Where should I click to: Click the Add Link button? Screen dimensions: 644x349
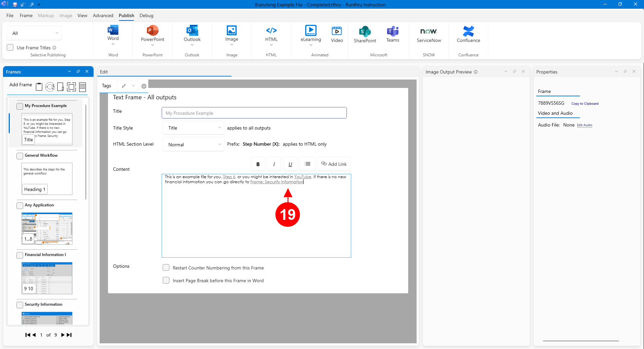334,164
